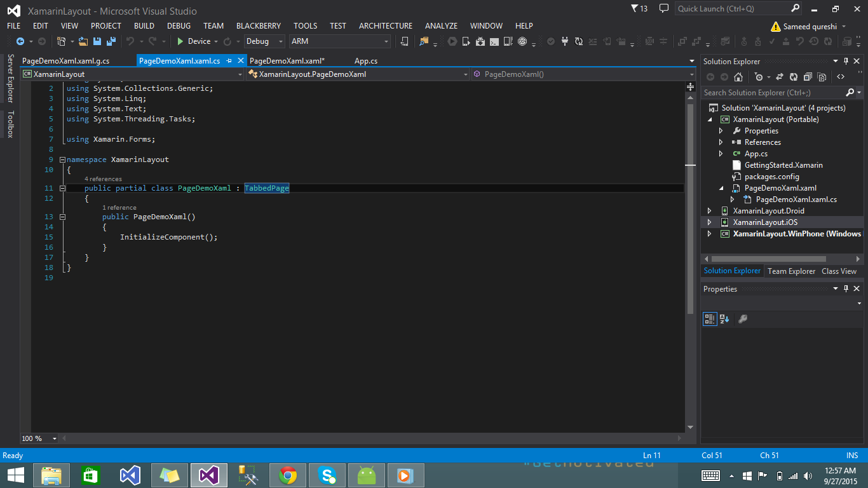The height and width of the screenshot is (488, 868).
Task: Open the ARCHITECTURE menu
Action: 386,26
